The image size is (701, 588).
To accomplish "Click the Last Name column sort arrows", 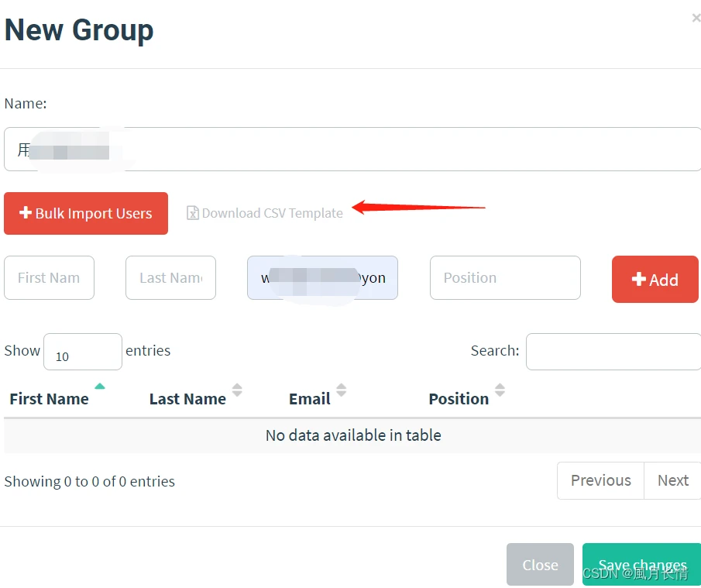I will point(237,390).
